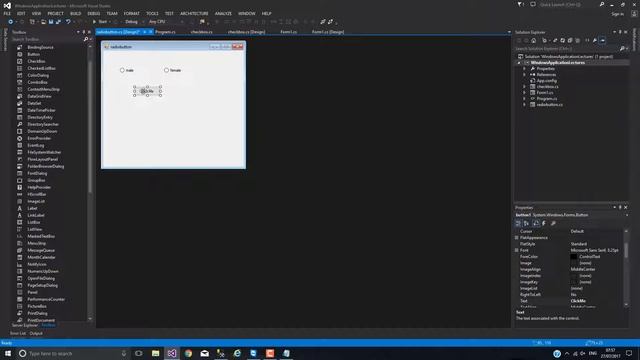
Task: Open the ARCHITECTURE menu
Action: 194,13
